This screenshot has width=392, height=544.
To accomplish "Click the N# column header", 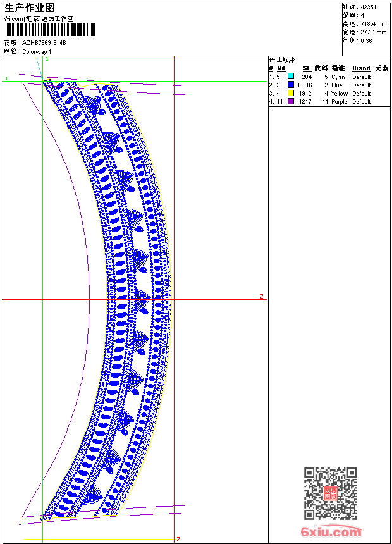I will [x=281, y=68].
